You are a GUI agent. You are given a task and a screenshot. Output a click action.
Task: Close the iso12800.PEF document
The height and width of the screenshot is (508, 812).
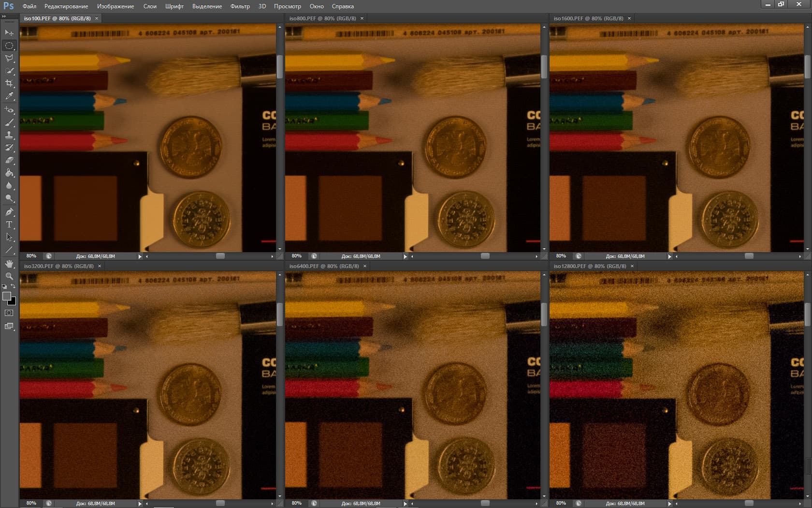632,266
